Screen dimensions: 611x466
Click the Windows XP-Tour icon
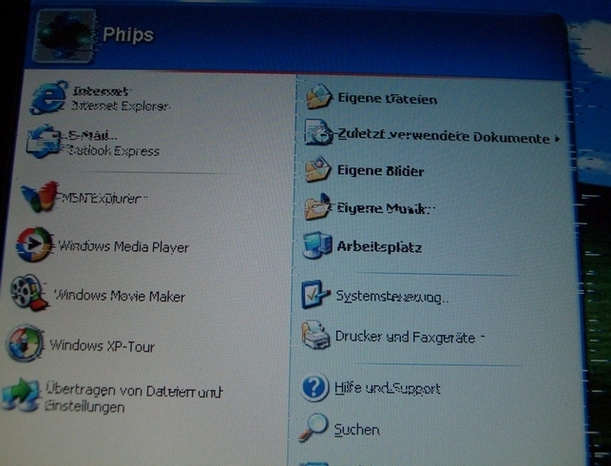point(25,343)
